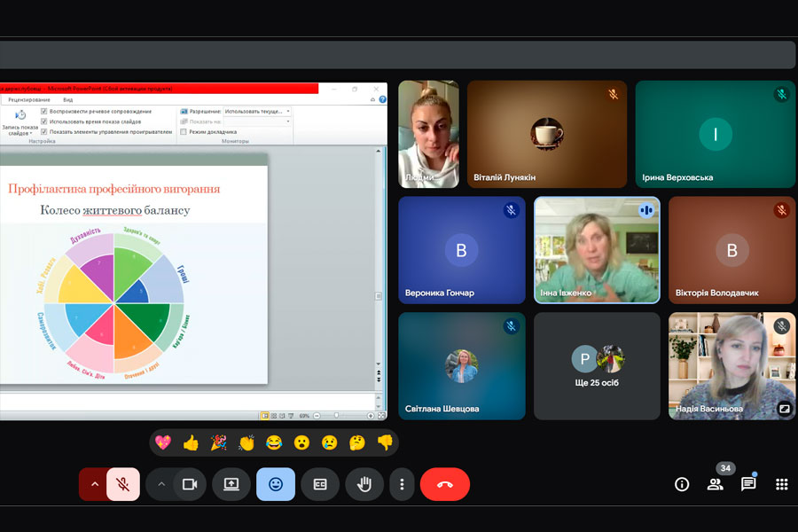This screenshot has width=798, height=532.
Task: Toggle the emoji reactions bar
Action: (x=276, y=484)
